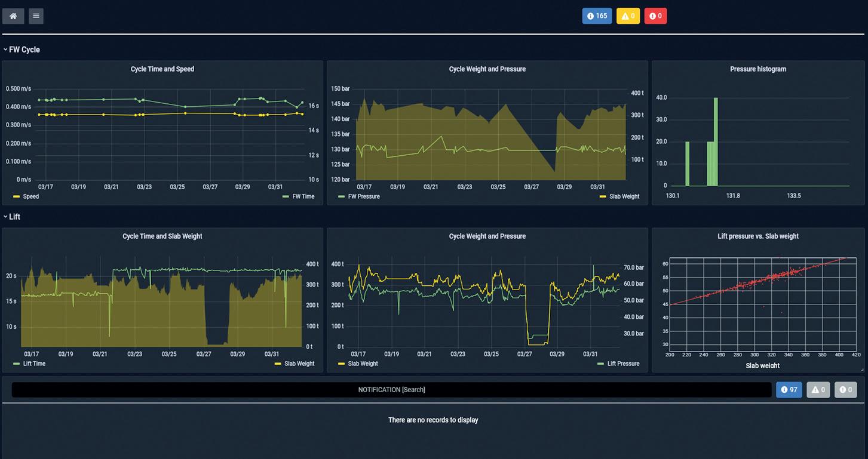The image size is (868, 459).
Task: Filter notifications by grey error badge
Action: pyautogui.click(x=846, y=390)
